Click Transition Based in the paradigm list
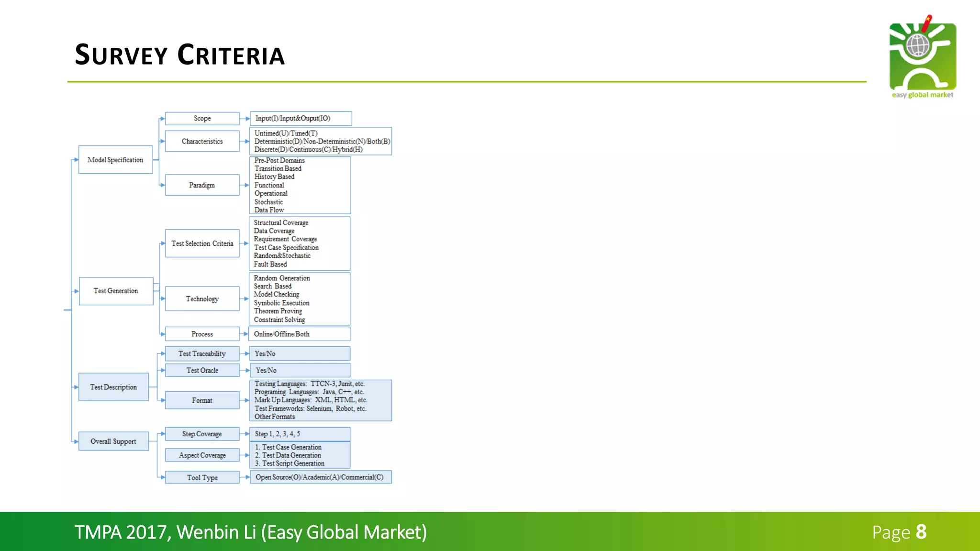 tap(278, 169)
